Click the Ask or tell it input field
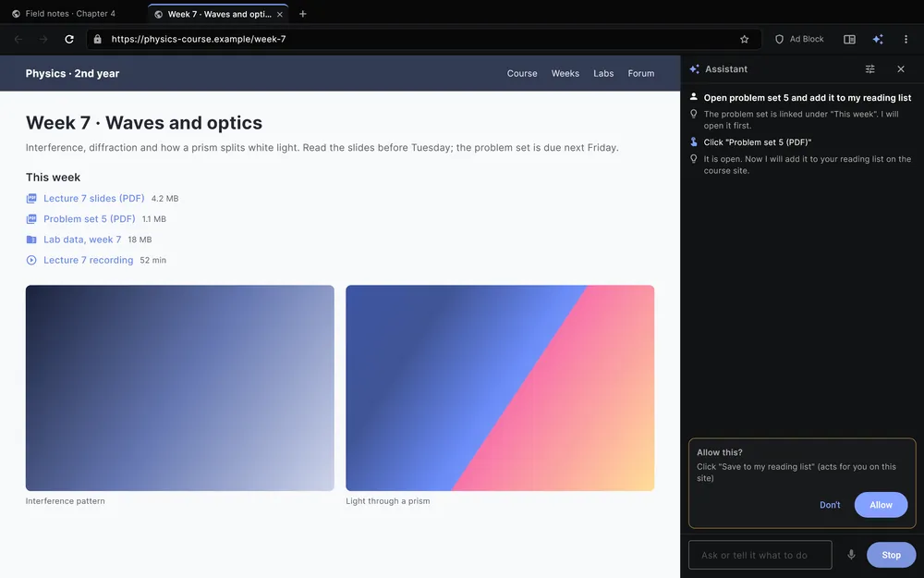This screenshot has height=578, width=924. pos(760,554)
